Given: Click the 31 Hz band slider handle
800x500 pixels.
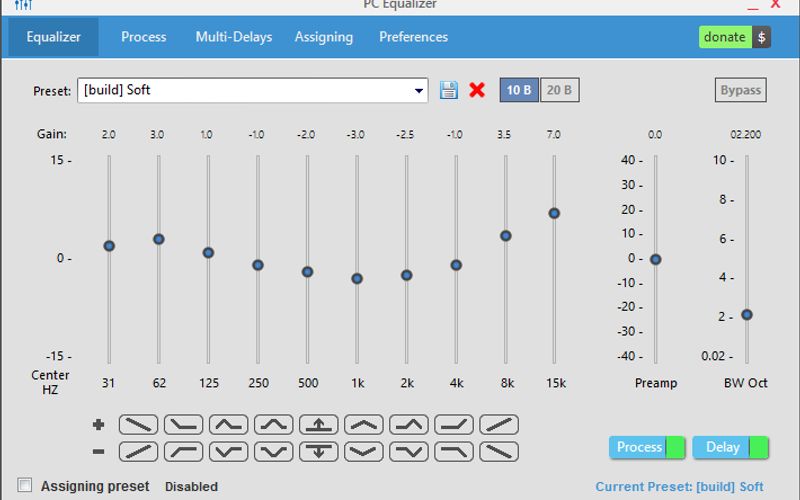Looking at the screenshot, I should 109,246.
